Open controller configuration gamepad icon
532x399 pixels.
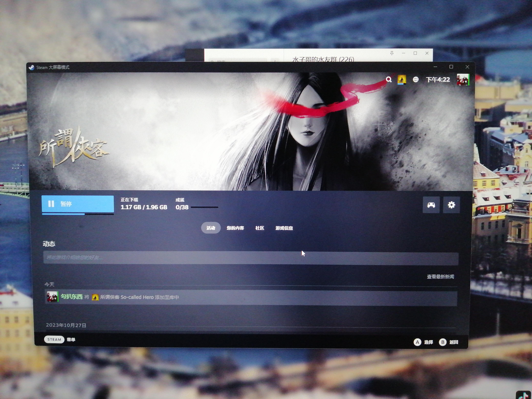click(431, 205)
